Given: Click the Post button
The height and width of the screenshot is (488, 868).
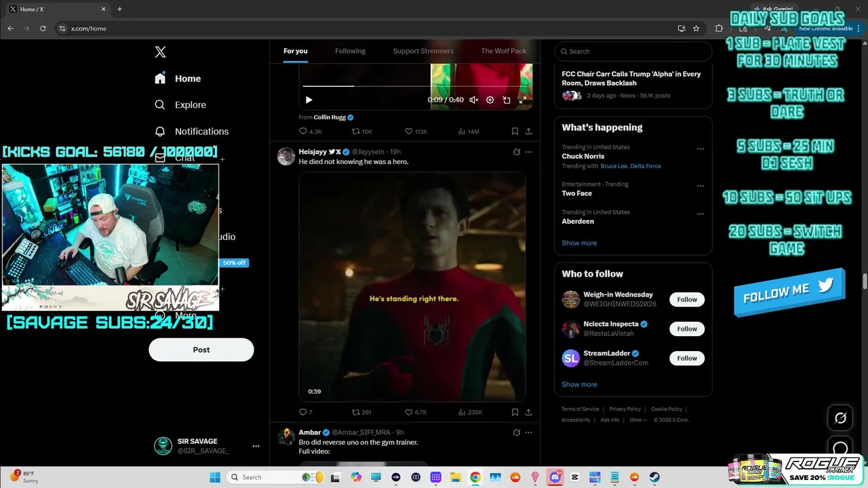Looking at the screenshot, I should pos(201,350).
